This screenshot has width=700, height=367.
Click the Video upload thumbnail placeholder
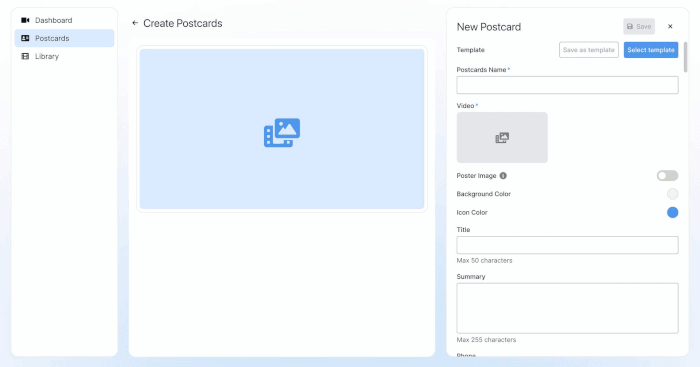click(502, 138)
